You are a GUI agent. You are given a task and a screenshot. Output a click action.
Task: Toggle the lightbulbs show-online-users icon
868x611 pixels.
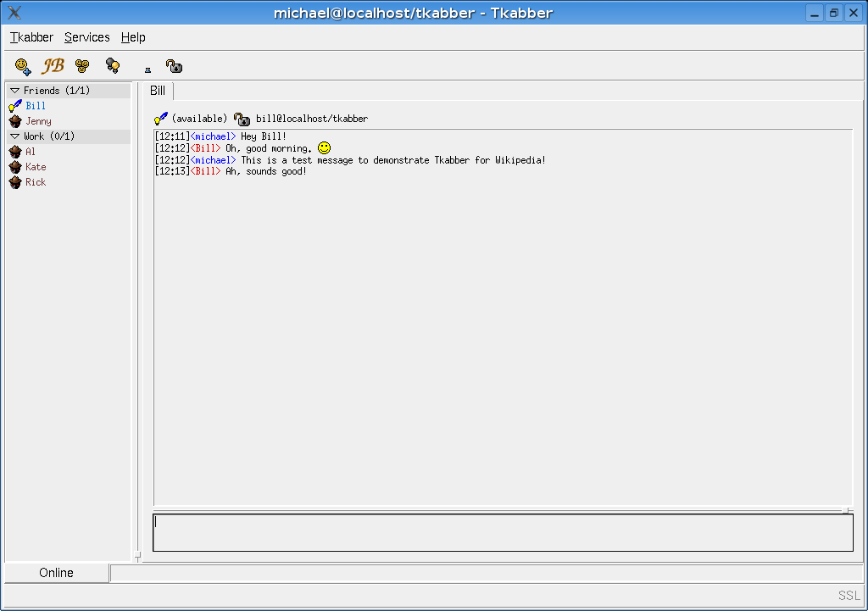[x=113, y=66]
